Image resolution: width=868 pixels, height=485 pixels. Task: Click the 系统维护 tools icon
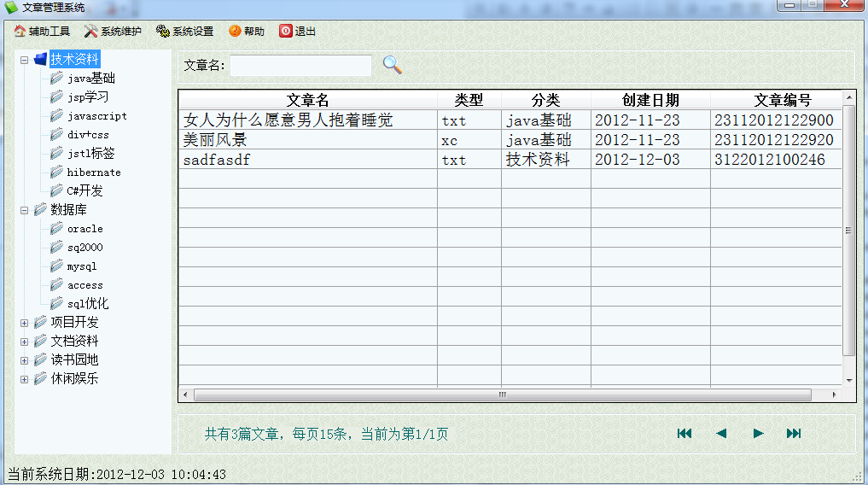point(90,31)
